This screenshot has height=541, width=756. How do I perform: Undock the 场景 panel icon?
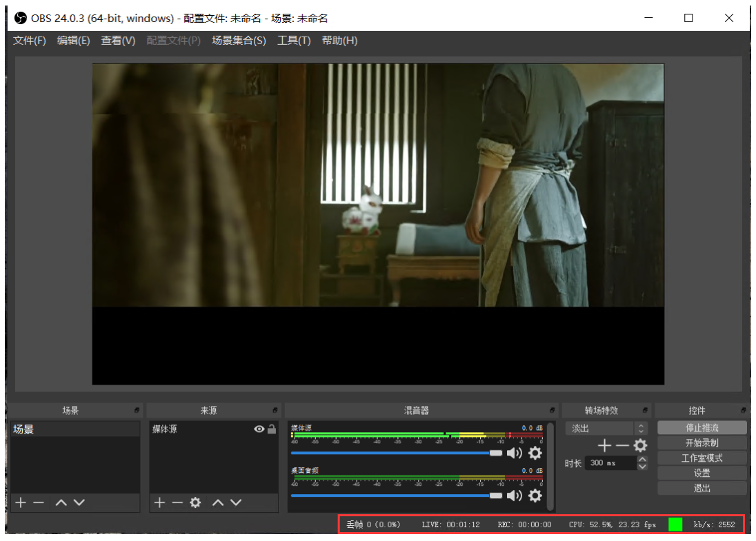coord(137,411)
